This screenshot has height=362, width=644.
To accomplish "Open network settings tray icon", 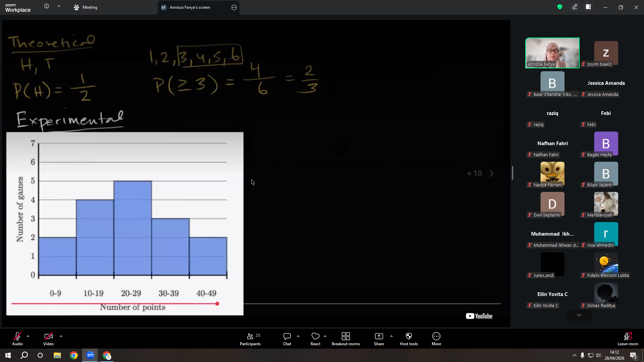I will [591, 355].
